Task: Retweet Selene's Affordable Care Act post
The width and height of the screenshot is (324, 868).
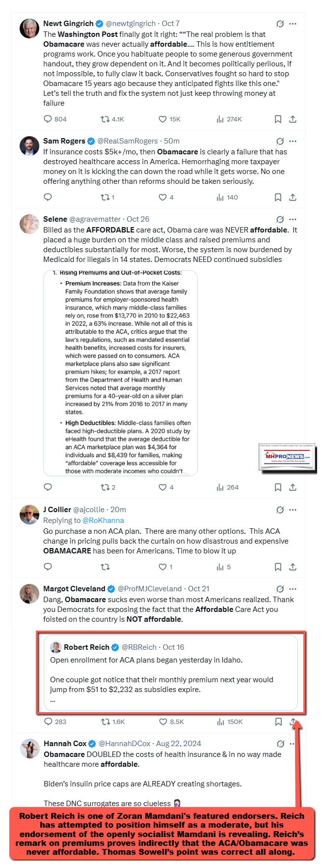Action: 105,487
